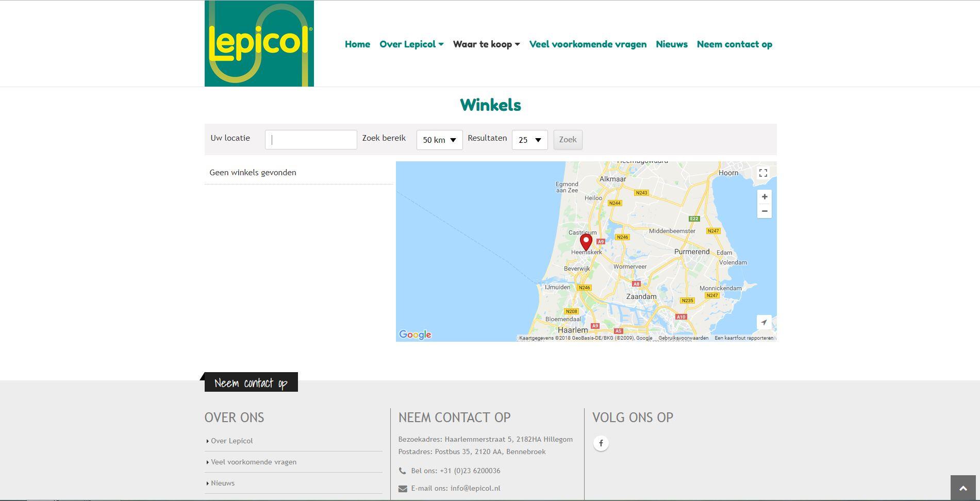Viewport: 980px width, 501px height.
Task: Click the red map marker at Heemskerk
Action: (x=586, y=242)
